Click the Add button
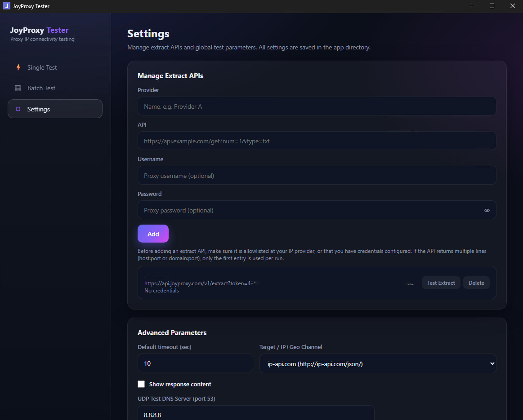Screen dimensions: 523x420 pyautogui.click(x=153, y=234)
